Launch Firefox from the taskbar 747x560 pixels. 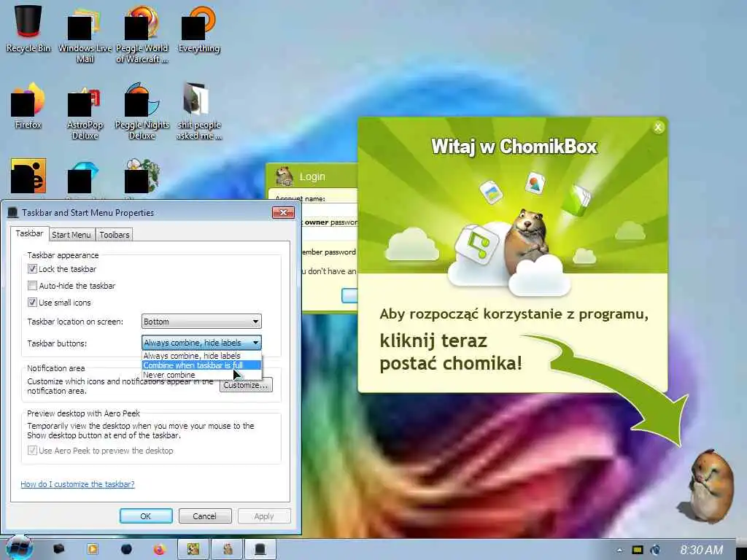point(159,550)
